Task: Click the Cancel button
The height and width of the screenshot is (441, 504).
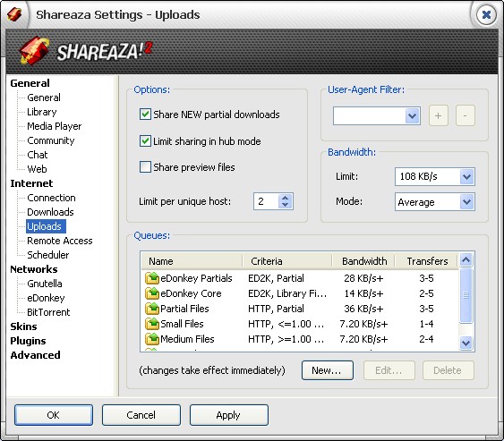Action: (x=141, y=415)
